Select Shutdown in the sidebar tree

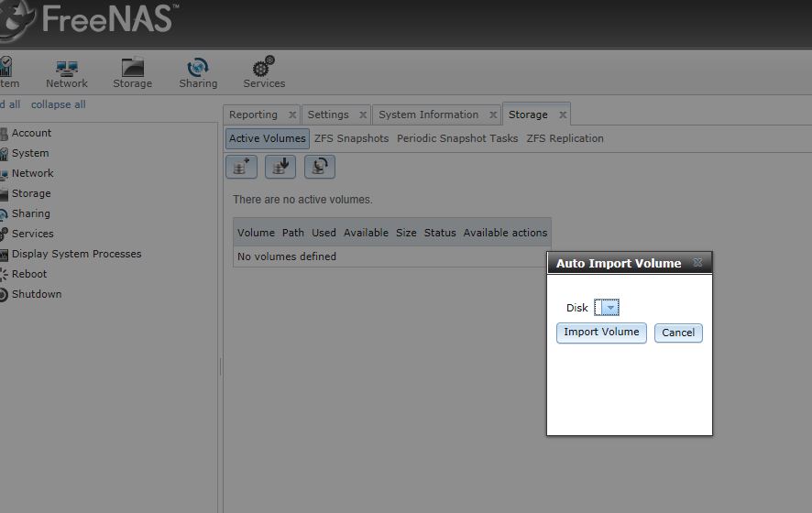[x=37, y=295]
